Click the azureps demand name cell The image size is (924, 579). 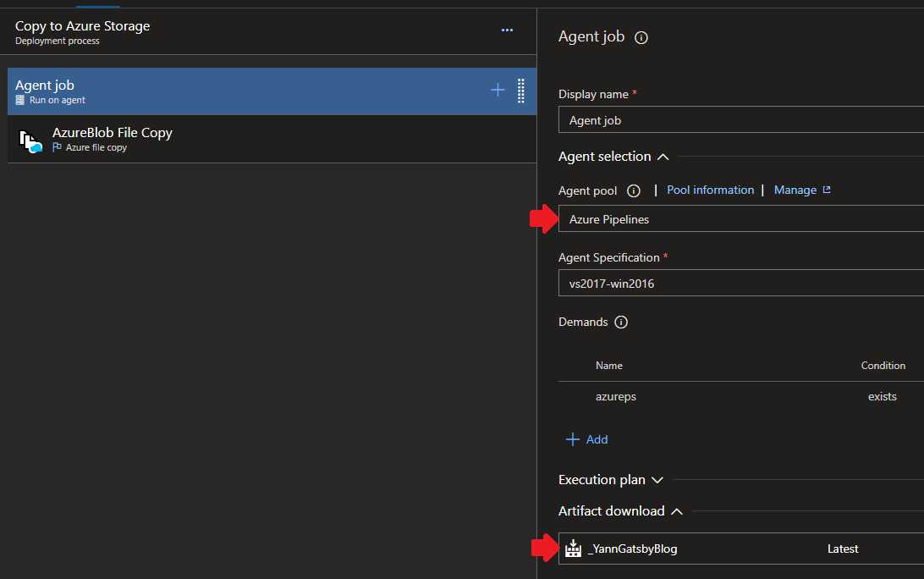(x=616, y=396)
